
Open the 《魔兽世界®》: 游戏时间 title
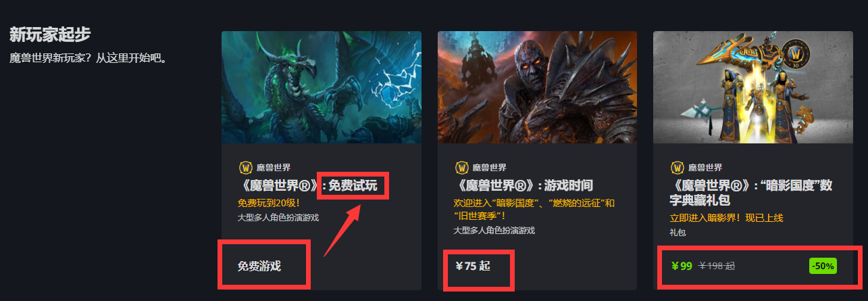click(524, 185)
